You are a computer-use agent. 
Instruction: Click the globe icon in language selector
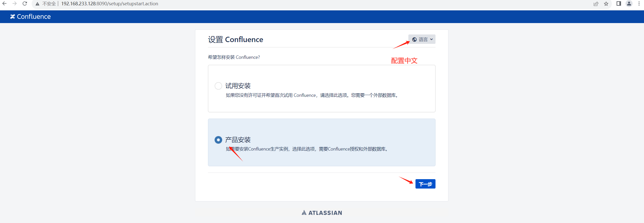(414, 39)
